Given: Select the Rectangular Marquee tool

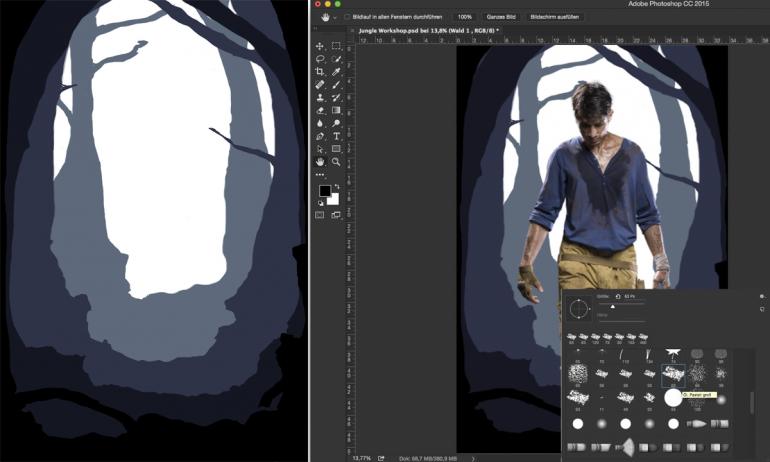Looking at the screenshot, I should click(336, 46).
